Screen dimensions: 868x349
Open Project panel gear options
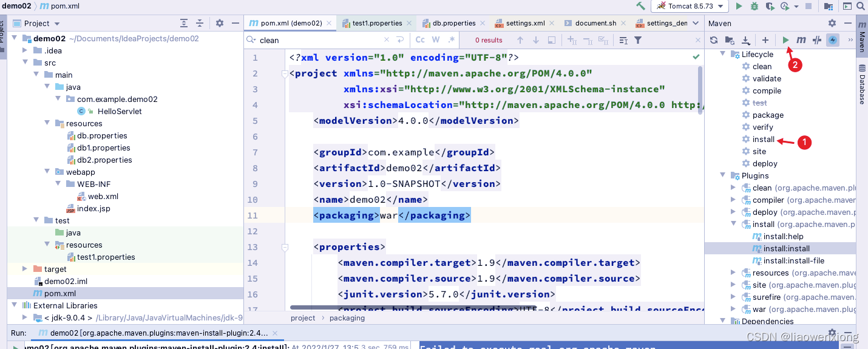(220, 23)
